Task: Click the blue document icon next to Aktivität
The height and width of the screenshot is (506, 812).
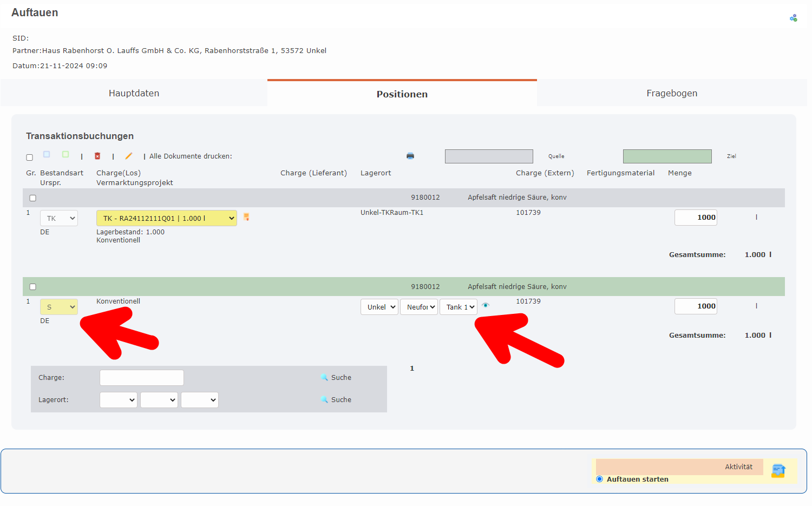Action: pyautogui.click(x=778, y=471)
